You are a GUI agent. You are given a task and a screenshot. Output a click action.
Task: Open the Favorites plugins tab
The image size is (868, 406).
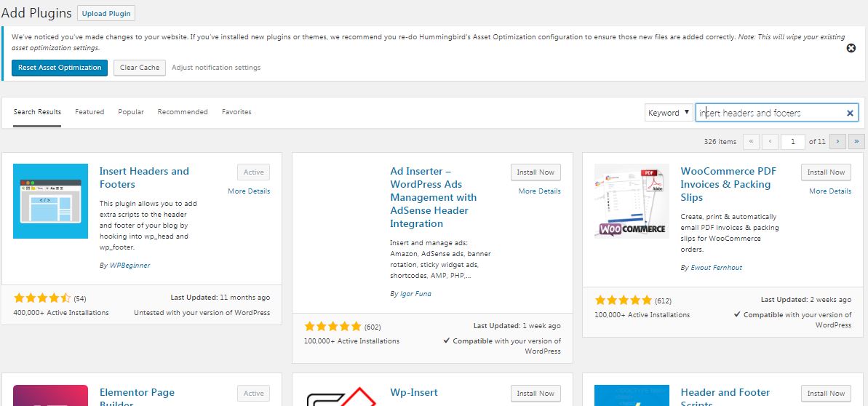[x=236, y=112]
